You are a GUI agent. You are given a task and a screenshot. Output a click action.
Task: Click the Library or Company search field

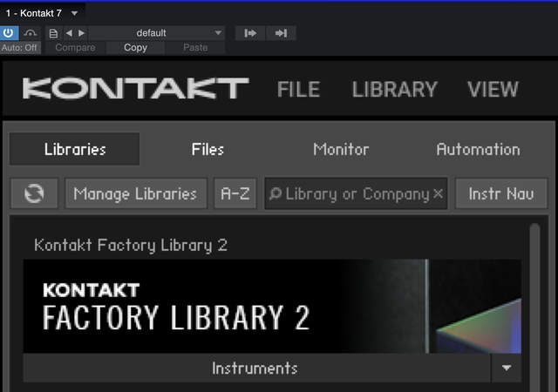coord(356,193)
